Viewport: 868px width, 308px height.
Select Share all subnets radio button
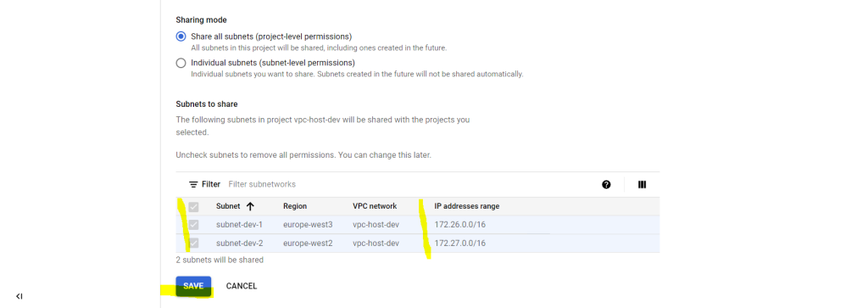coord(181,36)
